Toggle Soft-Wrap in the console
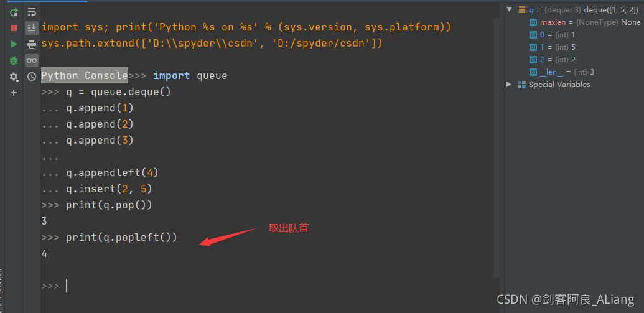Image resolution: width=644 pixels, height=313 pixels. tap(32, 12)
